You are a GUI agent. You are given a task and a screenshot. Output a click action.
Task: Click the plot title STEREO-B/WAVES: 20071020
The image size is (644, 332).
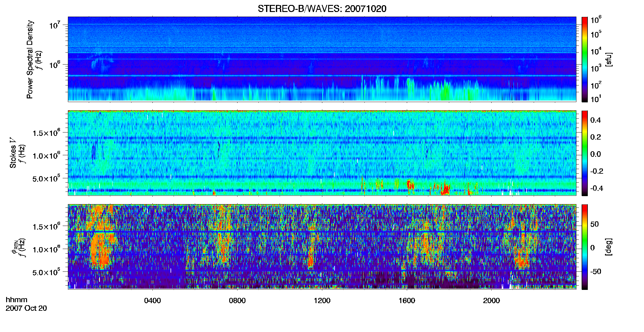coord(322,9)
